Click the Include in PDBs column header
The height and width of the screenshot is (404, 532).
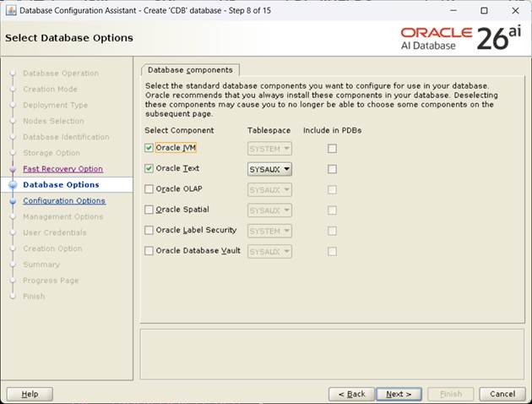[x=333, y=130]
